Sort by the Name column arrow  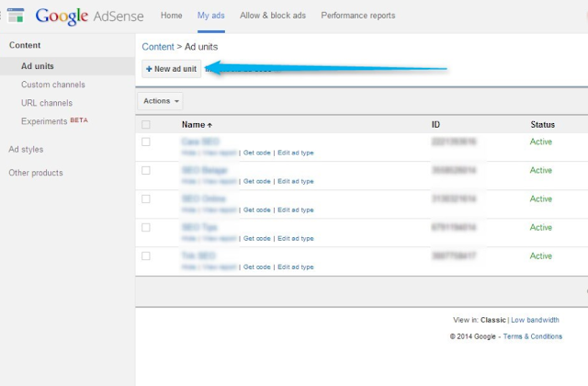(x=209, y=125)
